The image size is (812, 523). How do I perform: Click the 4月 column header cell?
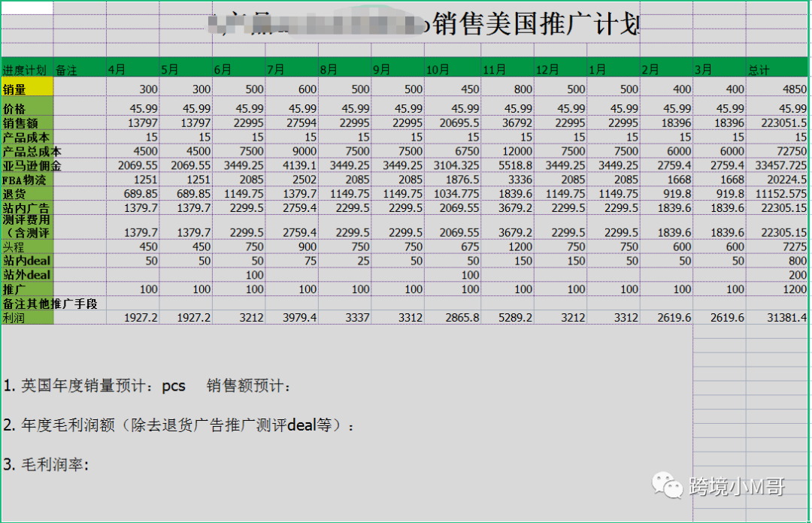(x=117, y=68)
